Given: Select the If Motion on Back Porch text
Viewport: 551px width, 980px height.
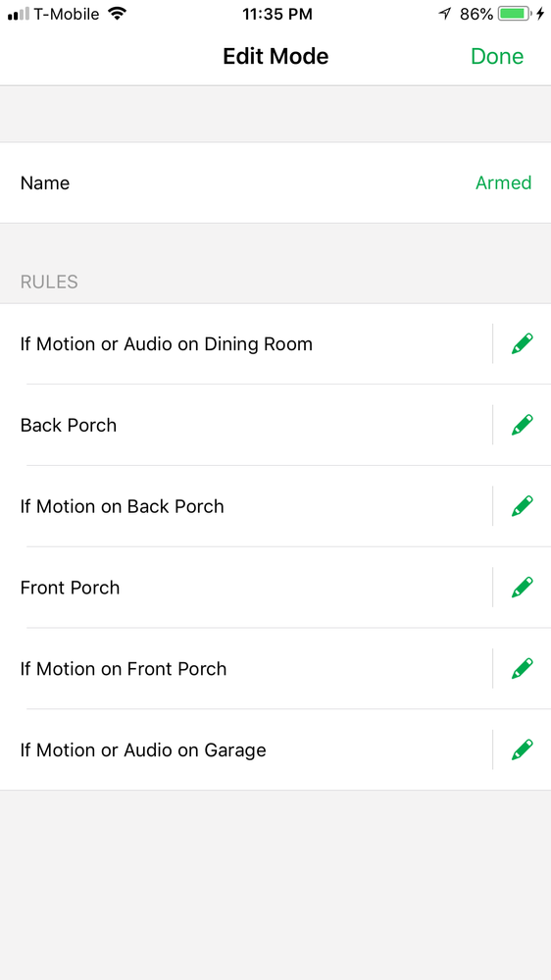Looking at the screenshot, I should pyautogui.click(x=122, y=507).
